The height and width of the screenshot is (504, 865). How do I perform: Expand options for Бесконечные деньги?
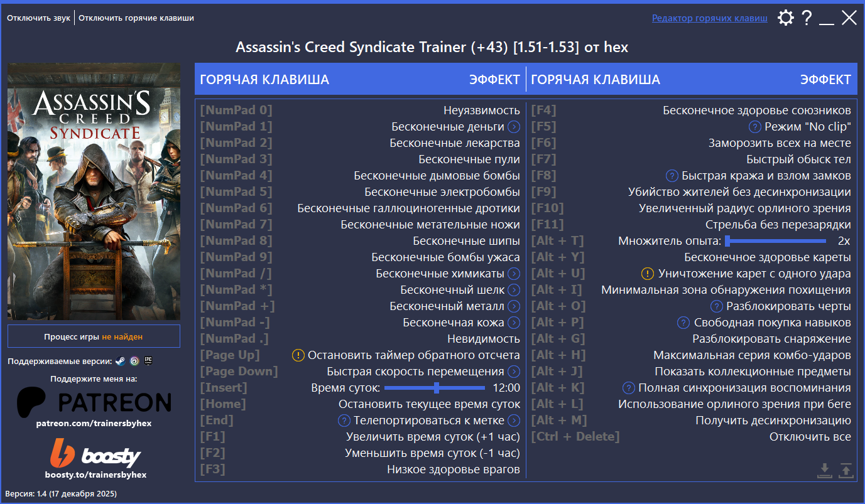pos(514,126)
